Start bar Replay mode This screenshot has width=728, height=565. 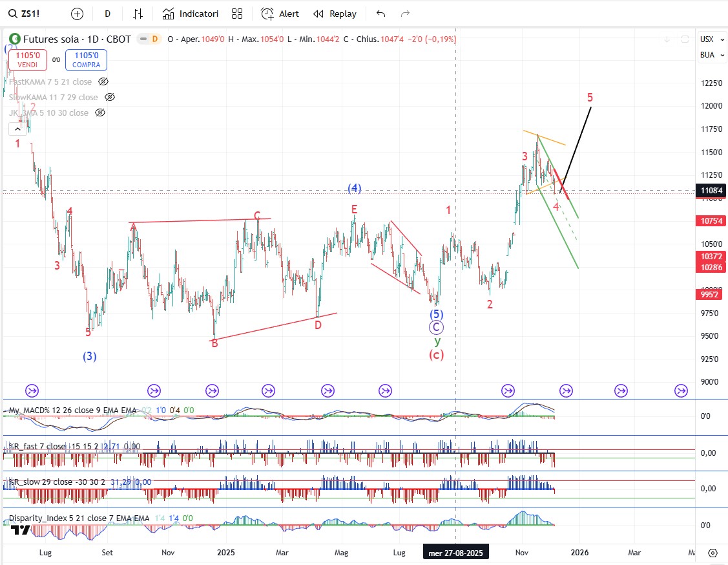click(x=335, y=14)
